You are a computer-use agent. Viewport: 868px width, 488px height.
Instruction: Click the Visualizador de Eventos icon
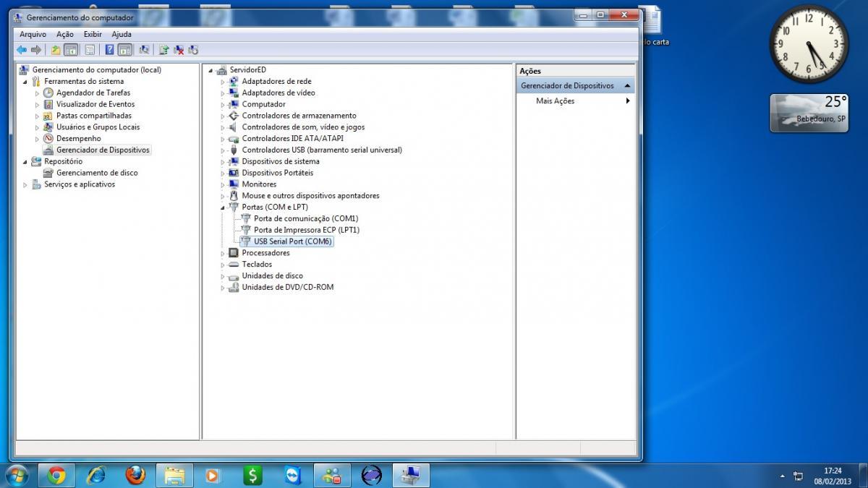[48, 104]
